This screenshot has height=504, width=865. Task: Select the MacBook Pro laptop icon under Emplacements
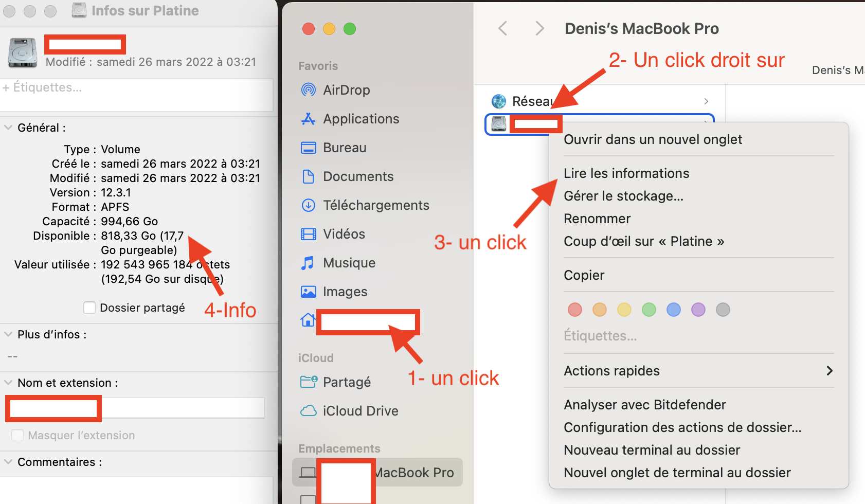pyautogui.click(x=308, y=472)
